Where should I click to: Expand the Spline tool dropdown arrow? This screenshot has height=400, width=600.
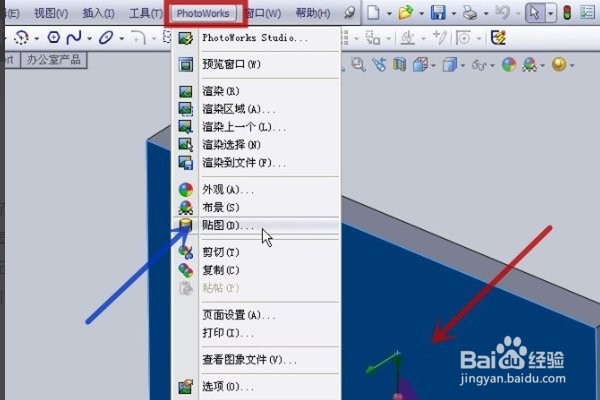pos(89,38)
